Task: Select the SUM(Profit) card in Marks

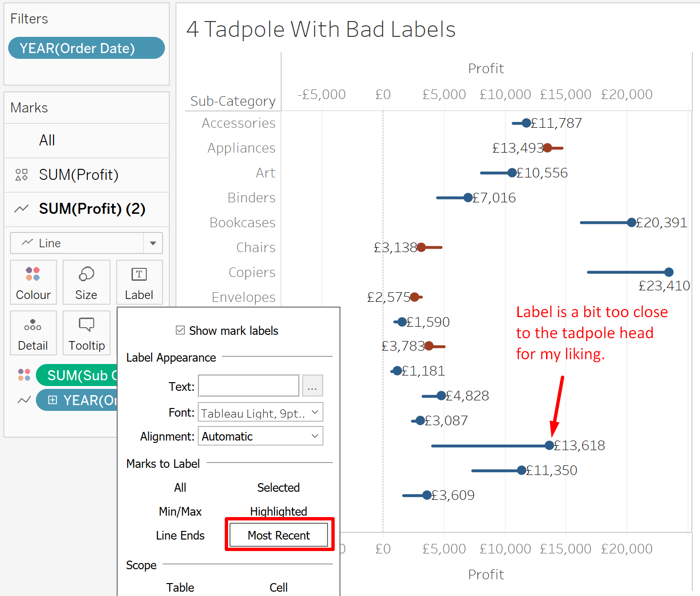Action: point(78,175)
